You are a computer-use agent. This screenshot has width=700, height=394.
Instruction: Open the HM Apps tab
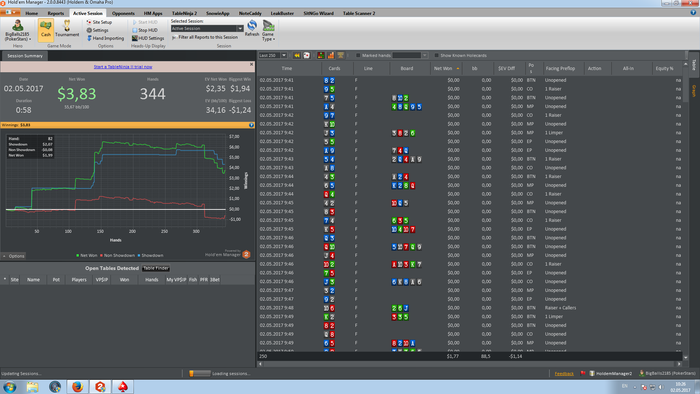click(153, 13)
